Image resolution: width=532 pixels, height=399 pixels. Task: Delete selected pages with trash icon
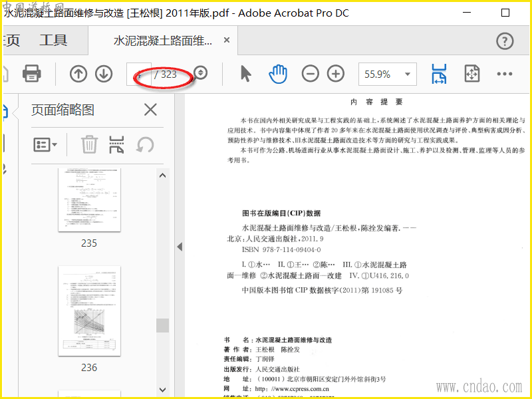89,145
